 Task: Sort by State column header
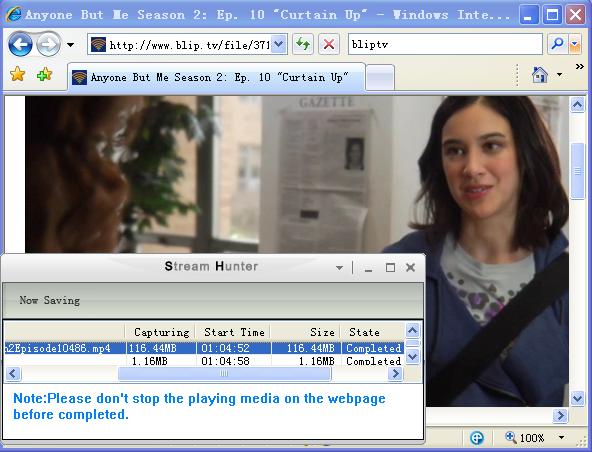(372, 332)
